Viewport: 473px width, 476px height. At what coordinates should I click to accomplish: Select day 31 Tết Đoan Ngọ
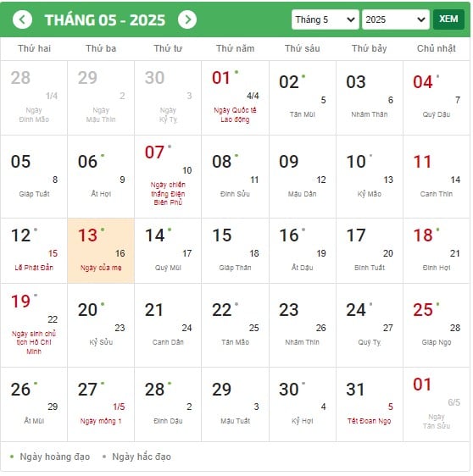pos(370,404)
